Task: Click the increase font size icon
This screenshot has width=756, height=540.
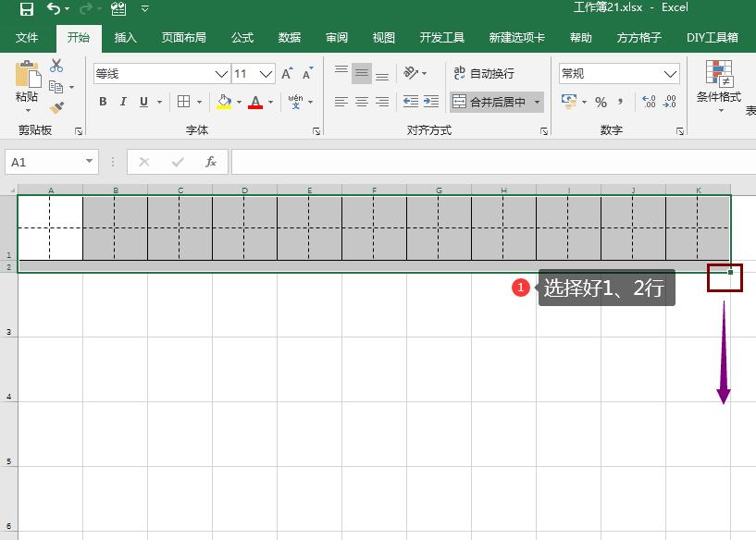Action: [x=285, y=73]
